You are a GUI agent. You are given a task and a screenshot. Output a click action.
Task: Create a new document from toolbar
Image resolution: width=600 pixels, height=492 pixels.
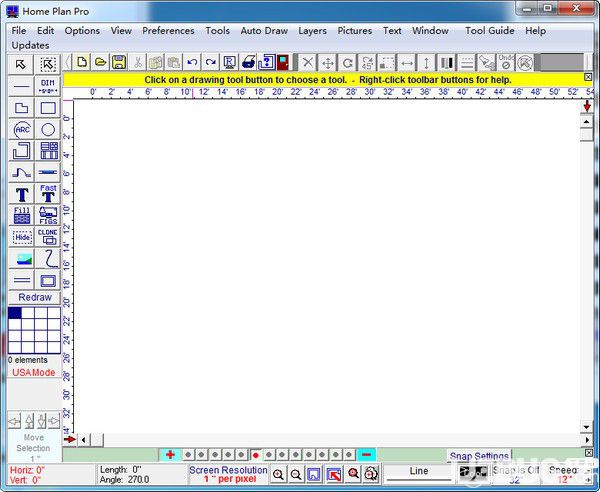(x=82, y=62)
